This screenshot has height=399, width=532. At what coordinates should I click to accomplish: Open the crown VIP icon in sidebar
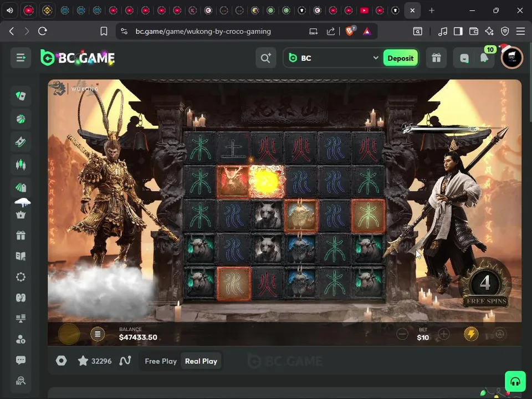coord(21,215)
